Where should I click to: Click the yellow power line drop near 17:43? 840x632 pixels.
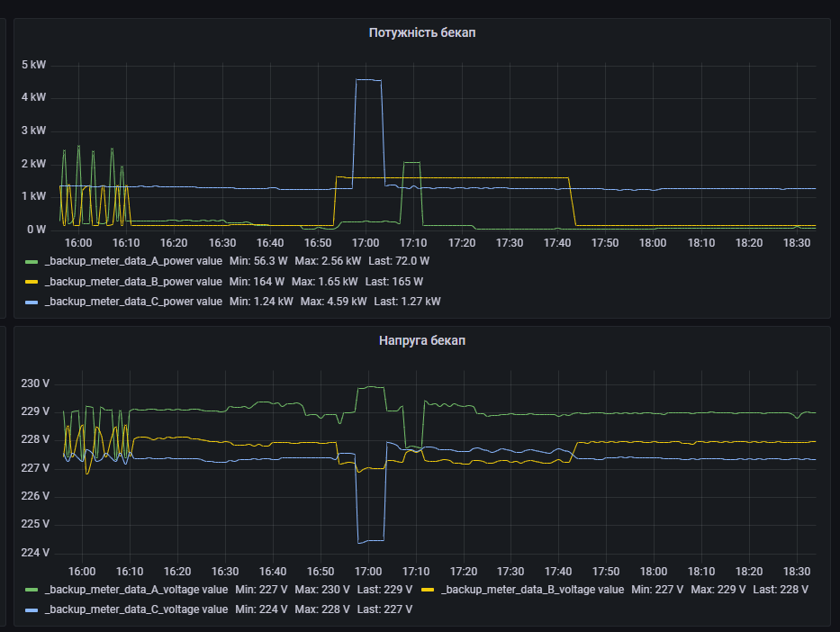573,203
